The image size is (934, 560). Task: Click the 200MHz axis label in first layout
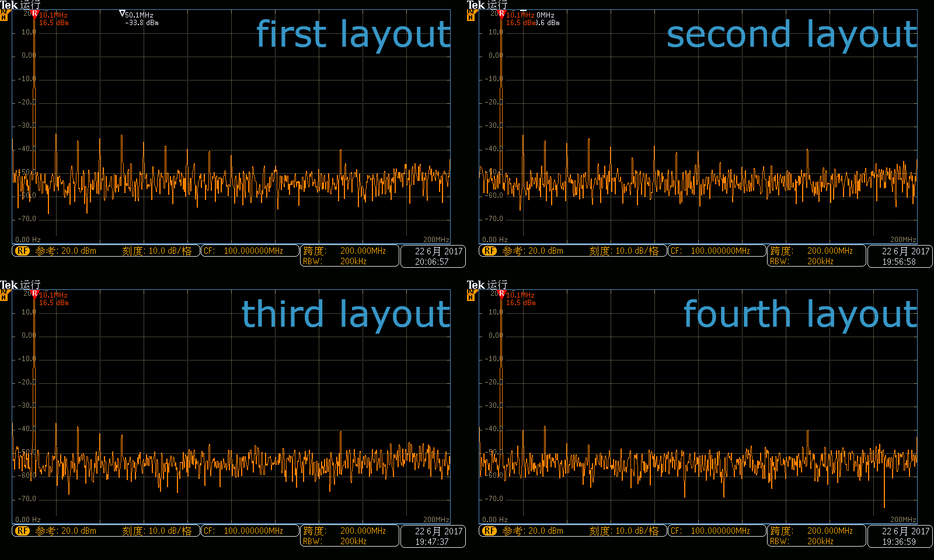pos(436,240)
